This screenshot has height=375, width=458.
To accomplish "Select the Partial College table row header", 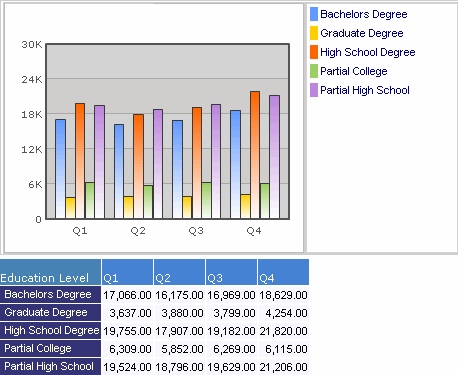I will pyautogui.click(x=50, y=349).
